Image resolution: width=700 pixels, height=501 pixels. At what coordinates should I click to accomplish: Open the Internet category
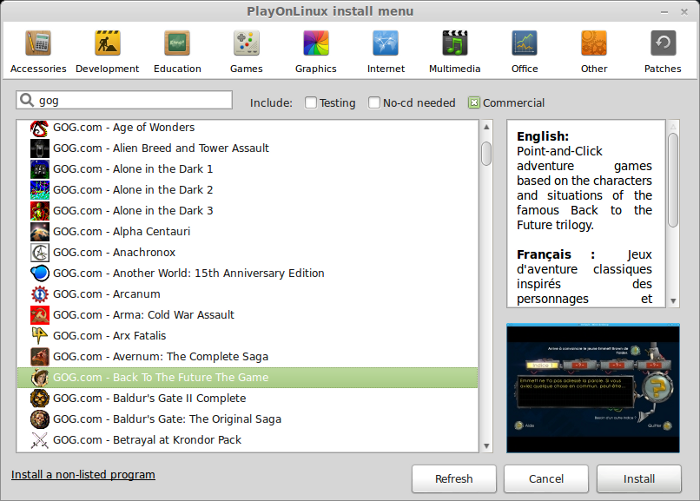pos(386,51)
